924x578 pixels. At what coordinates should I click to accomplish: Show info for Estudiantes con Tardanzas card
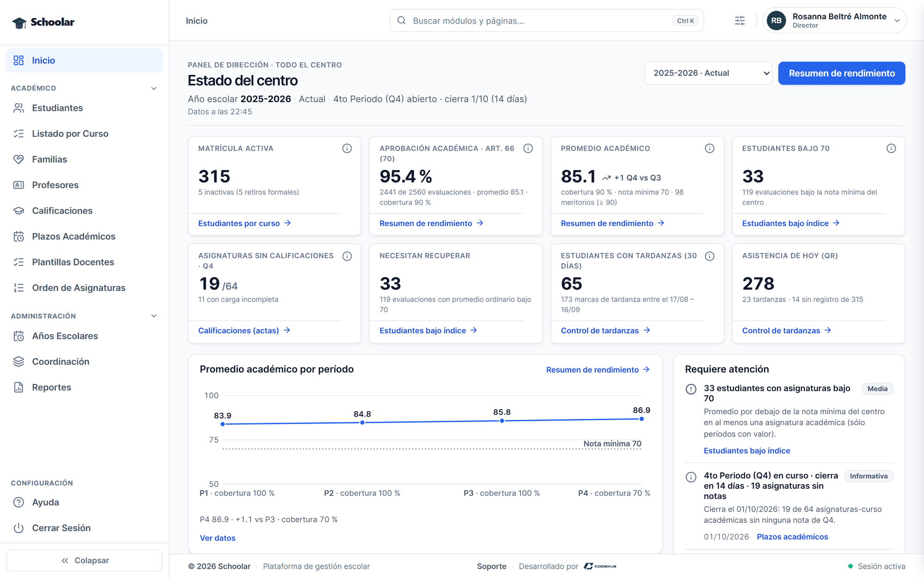click(710, 256)
